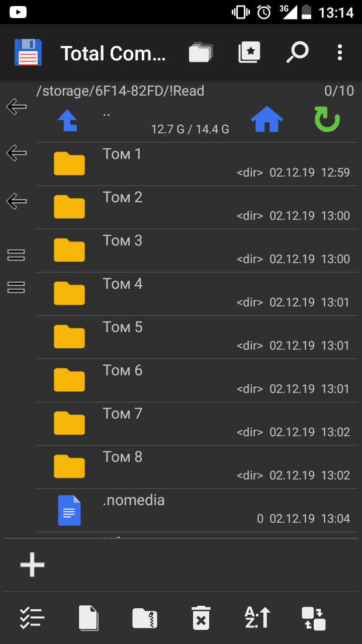Open the folder history icon in top bar

click(x=201, y=52)
